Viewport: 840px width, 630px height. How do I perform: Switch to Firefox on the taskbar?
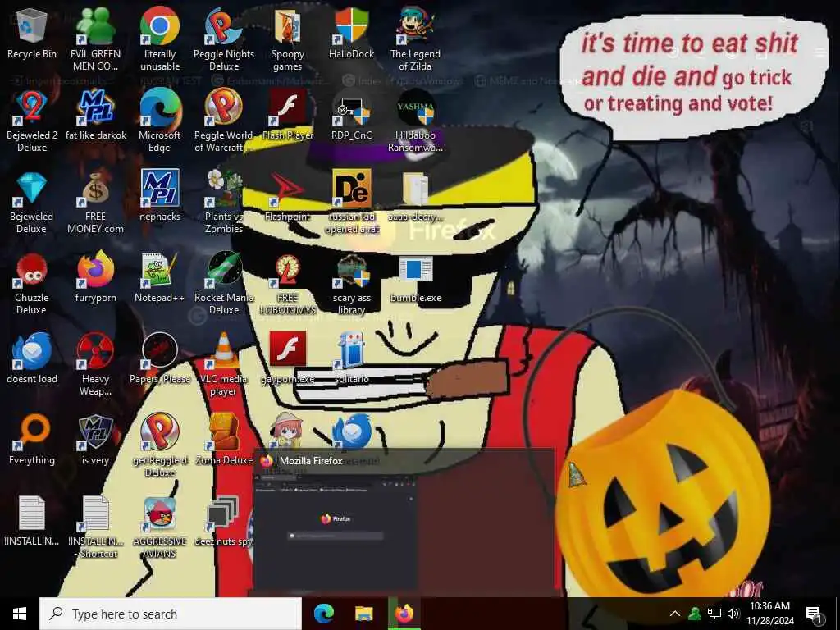tap(404, 614)
